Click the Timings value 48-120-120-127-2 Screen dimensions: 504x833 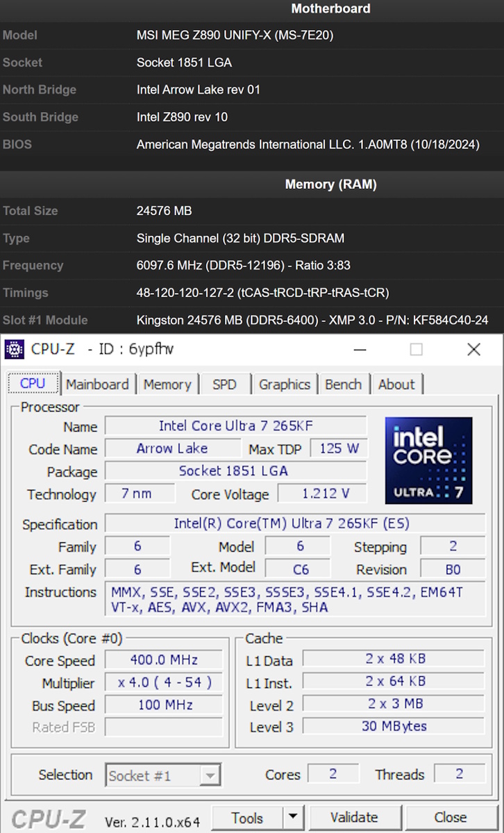coord(263,293)
